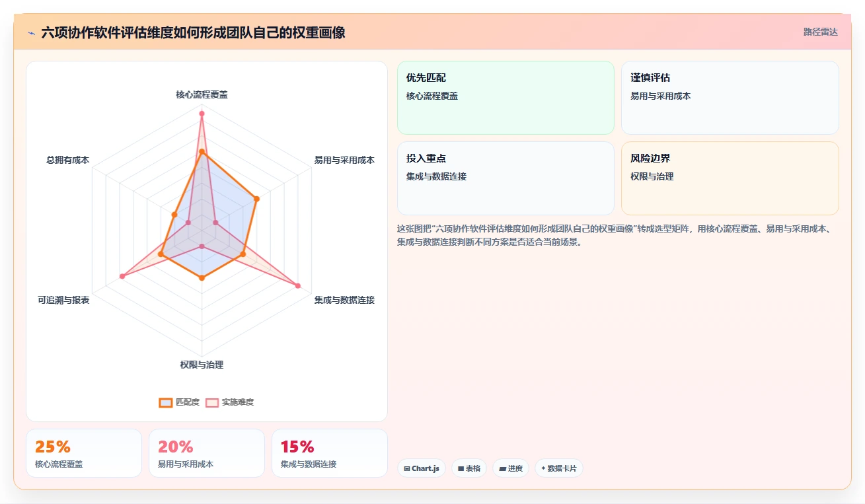Click the description paragraph starting 这张图把

click(618, 235)
